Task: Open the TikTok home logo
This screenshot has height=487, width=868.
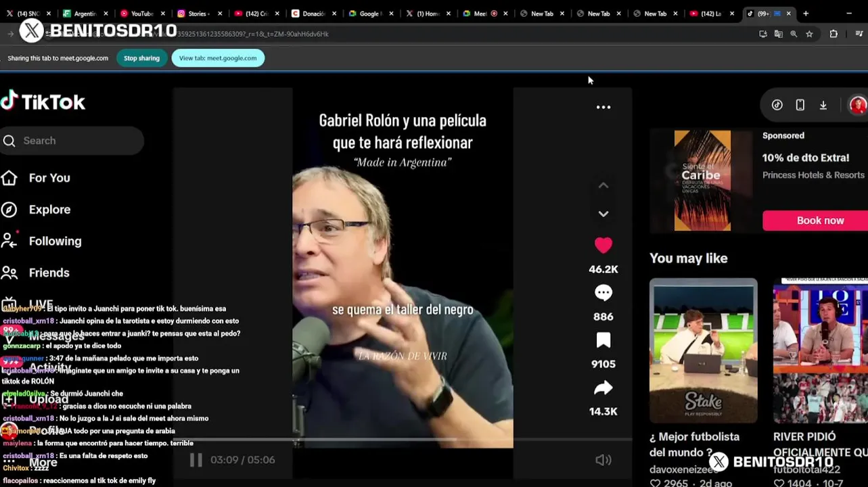Action: point(43,101)
